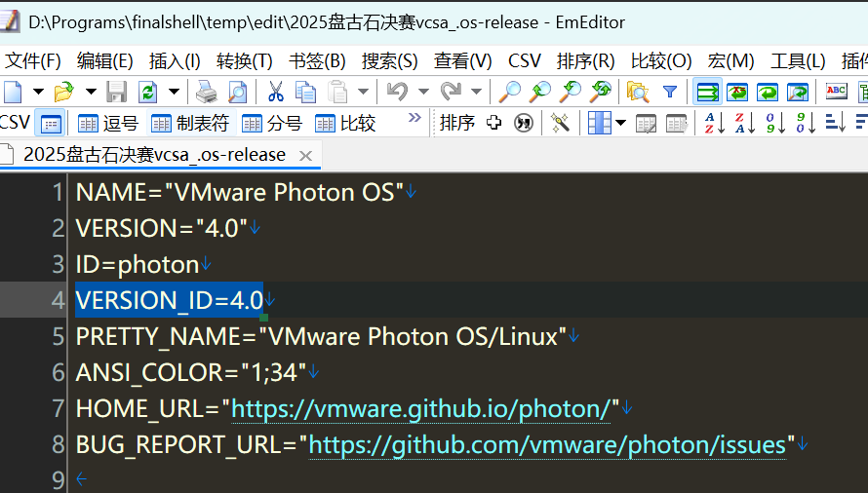The height and width of the screenshot is (493, 868).
Task: Click the Copy icon
Action: point(305,92)
